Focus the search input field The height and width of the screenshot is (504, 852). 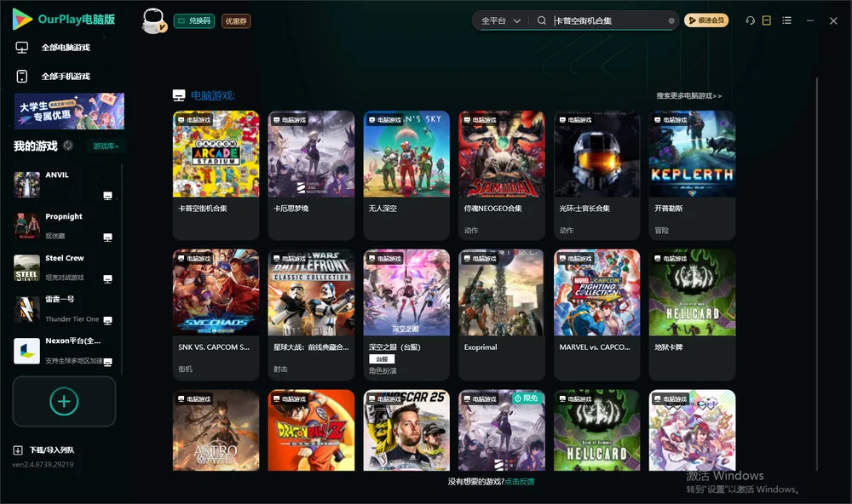point(610,20)
